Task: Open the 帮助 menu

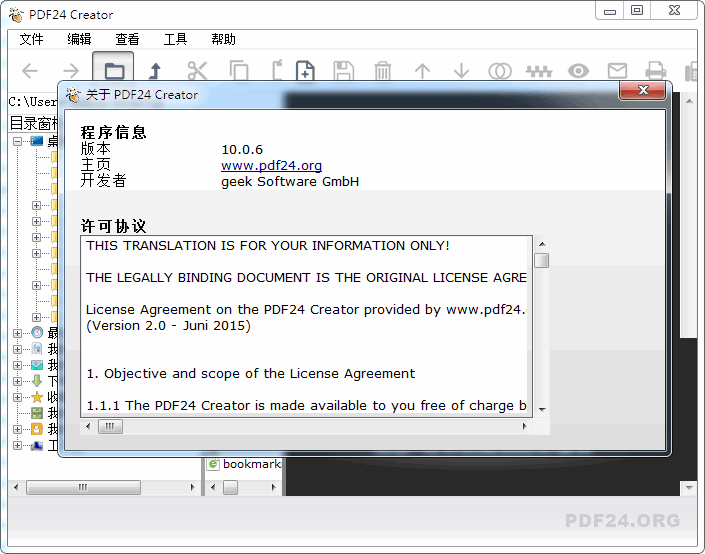Action: [223, 40]
